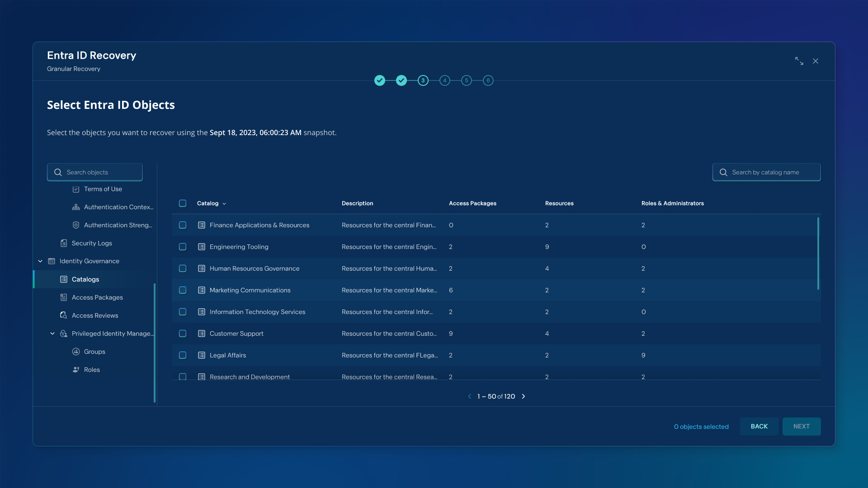Expand the dialog with the fullscreen arrows icon
This screenshot has width=868, height=488.
pos(799,61)
